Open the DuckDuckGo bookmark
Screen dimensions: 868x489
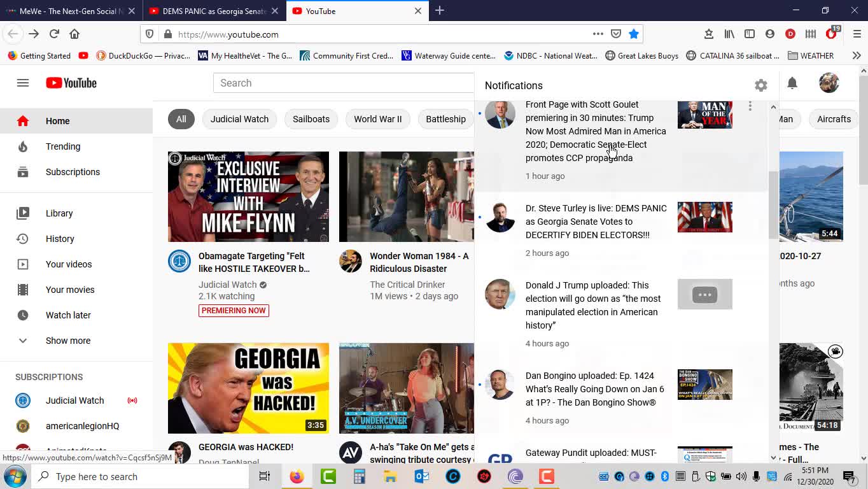click(143, 55)
